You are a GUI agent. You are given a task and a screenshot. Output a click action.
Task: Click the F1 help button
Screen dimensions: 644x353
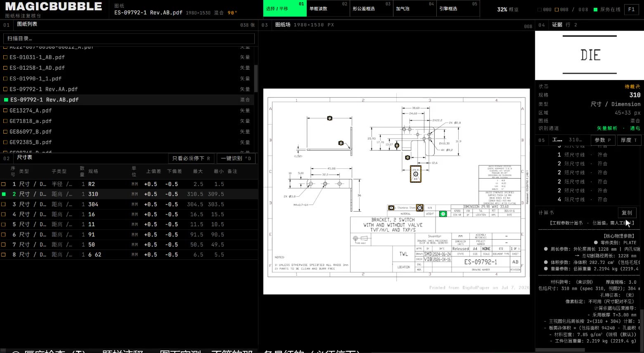(632, 9)
